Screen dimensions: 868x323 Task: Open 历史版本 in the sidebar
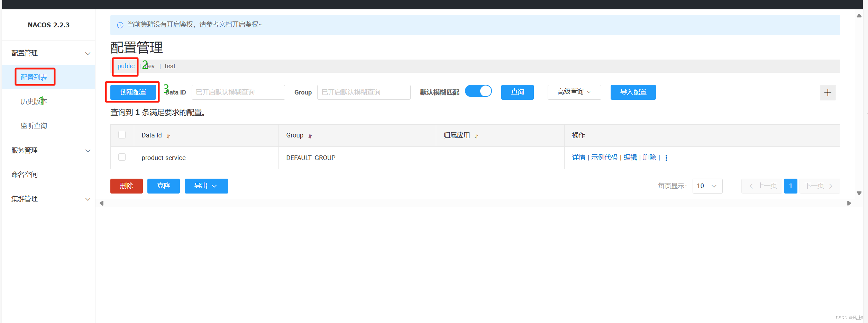pyautogui.click(x=34, y=101)
